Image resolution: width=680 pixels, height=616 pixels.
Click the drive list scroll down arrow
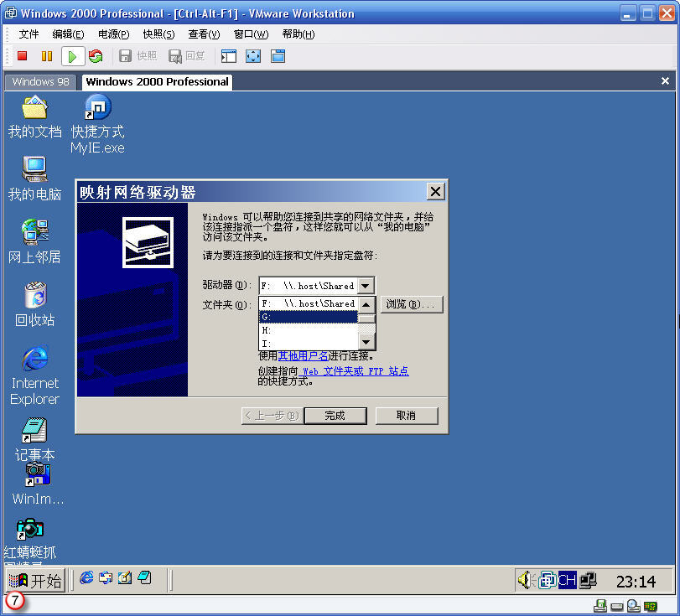tap(366, 342)
